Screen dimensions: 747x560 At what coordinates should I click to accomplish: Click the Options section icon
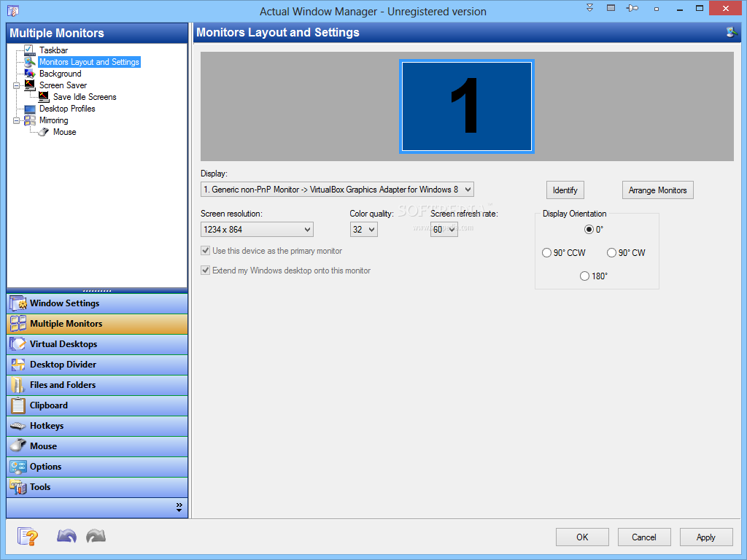click(18, 467)
